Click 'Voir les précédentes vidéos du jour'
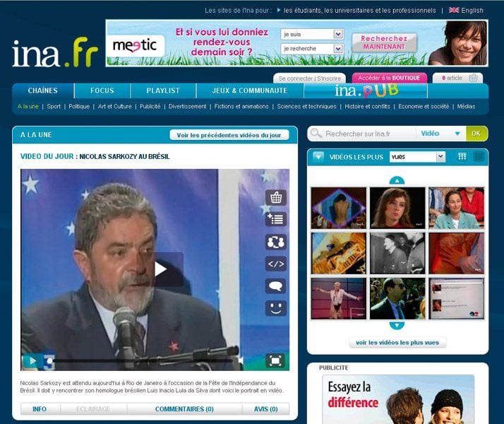Viewport: 504px width, 424px height. coord(229,135)
